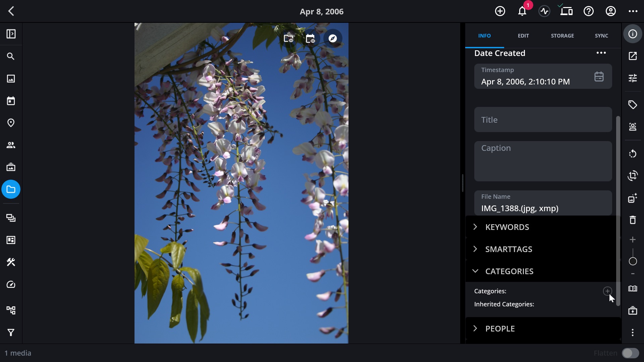Open the dashboard layout icon in sidebar

[11, 240]
